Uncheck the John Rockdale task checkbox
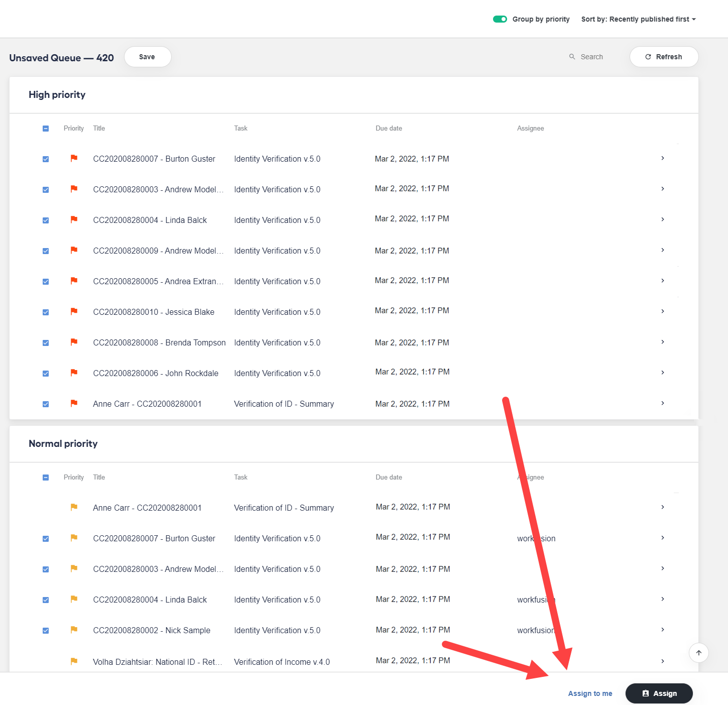Image resolution: width=728 pixels, height=710 pixels. (x=46, y=374)
